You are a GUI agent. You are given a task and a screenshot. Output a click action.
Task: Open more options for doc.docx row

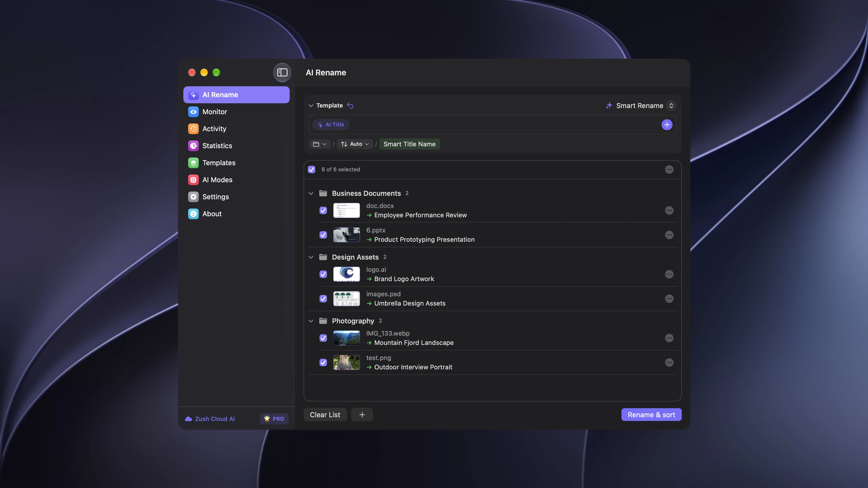coord(669,210)
